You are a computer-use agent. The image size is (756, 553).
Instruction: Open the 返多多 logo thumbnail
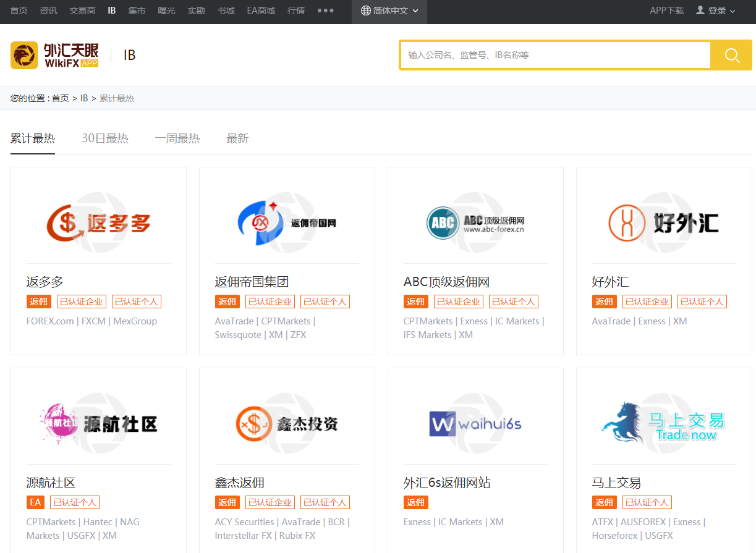(x=99, y=222)
